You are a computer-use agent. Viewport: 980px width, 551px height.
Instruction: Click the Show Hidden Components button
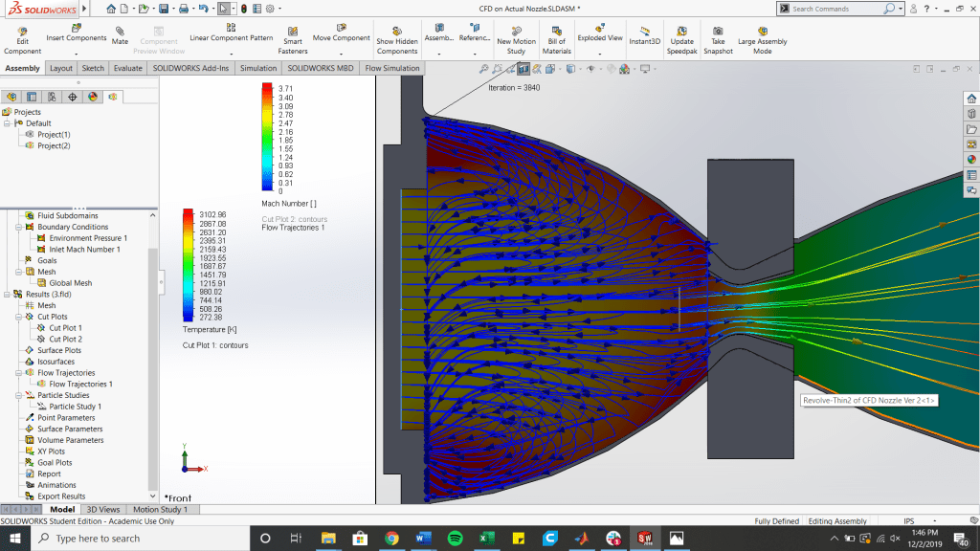click(x=397, y=30)
